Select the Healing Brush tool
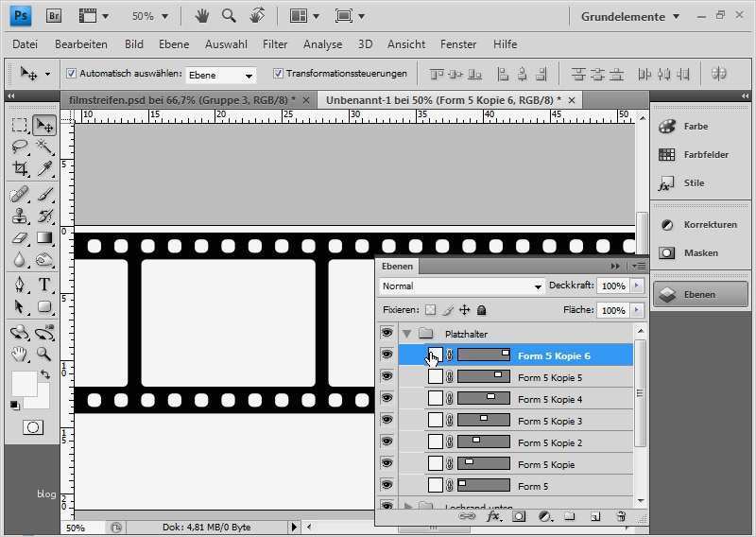 coord(19,195)
